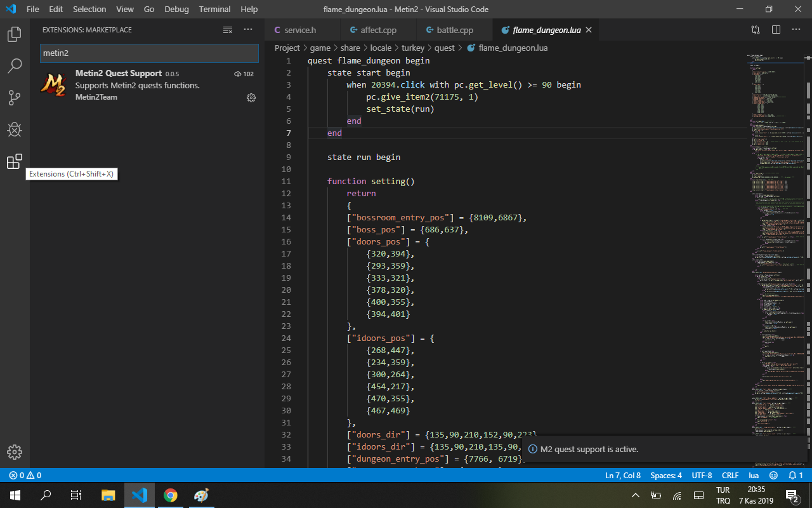This screenshot has height=508, width=812.
Task: Open More Actions in Extensions panel header
Action: (248, 30)
